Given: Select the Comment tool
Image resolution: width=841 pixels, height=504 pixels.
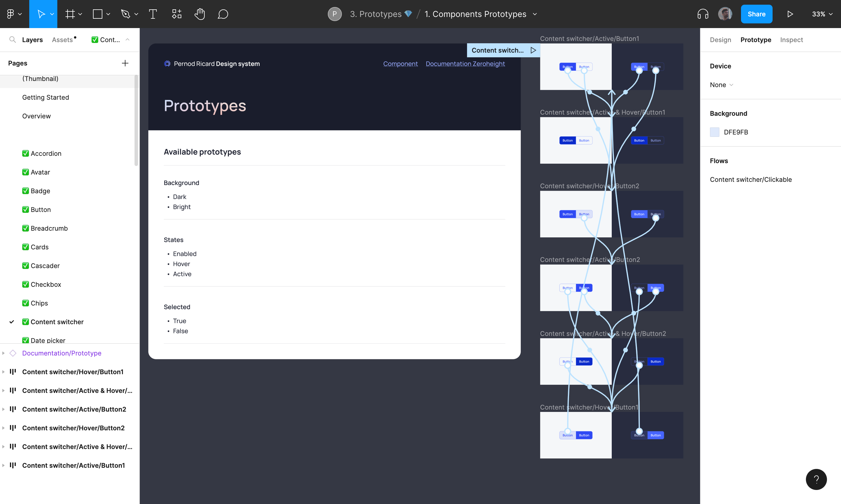Looking at the screenshot, I should (223, 14).
